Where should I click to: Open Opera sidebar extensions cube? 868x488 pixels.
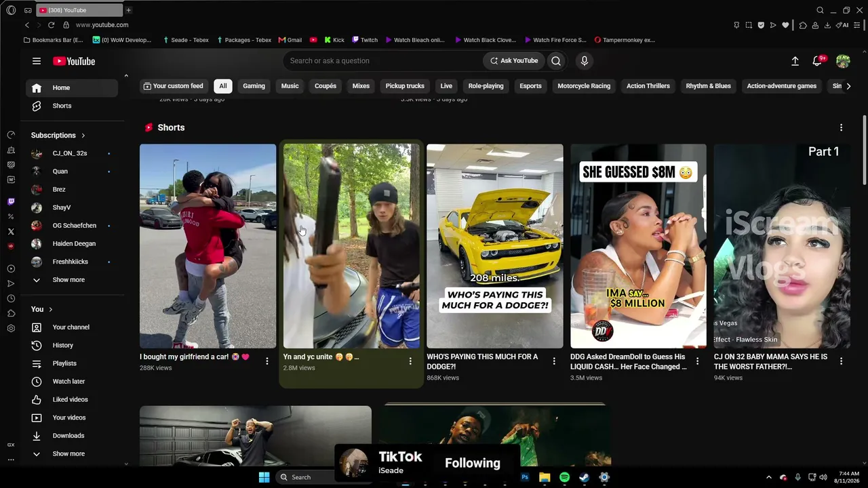pos(11,314)
